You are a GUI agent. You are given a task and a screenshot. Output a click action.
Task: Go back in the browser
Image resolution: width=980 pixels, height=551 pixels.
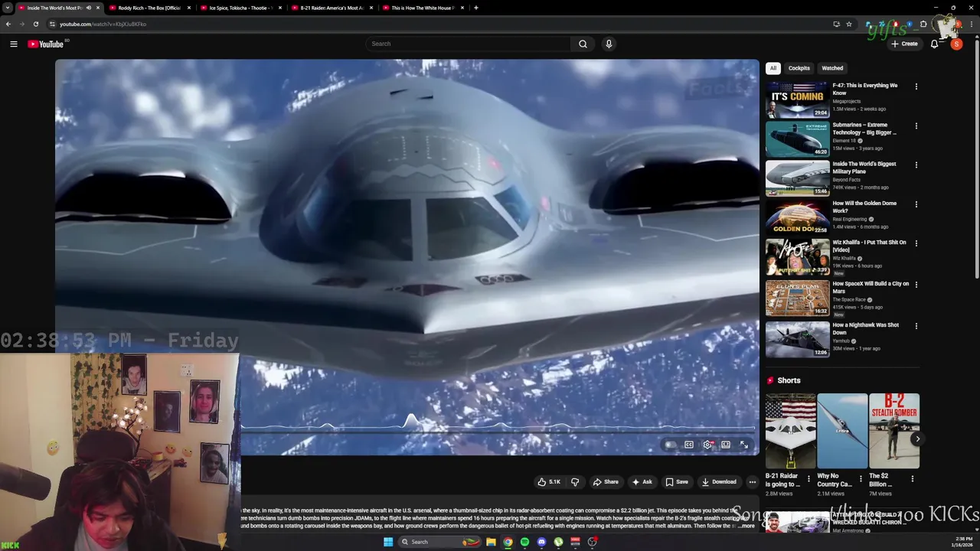[x=8, y=24]
